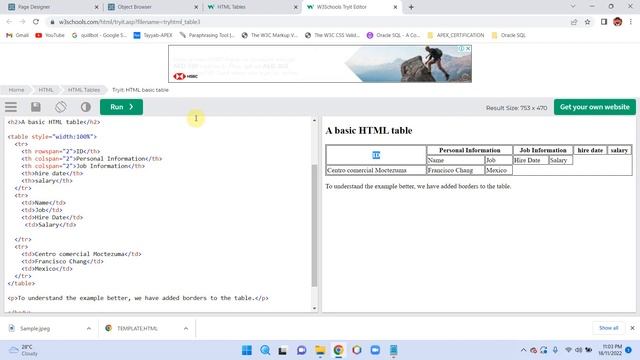Open the Chrome profile avatar
The width and height of the screenshot is (640, 360).
(x=618, y=22)
